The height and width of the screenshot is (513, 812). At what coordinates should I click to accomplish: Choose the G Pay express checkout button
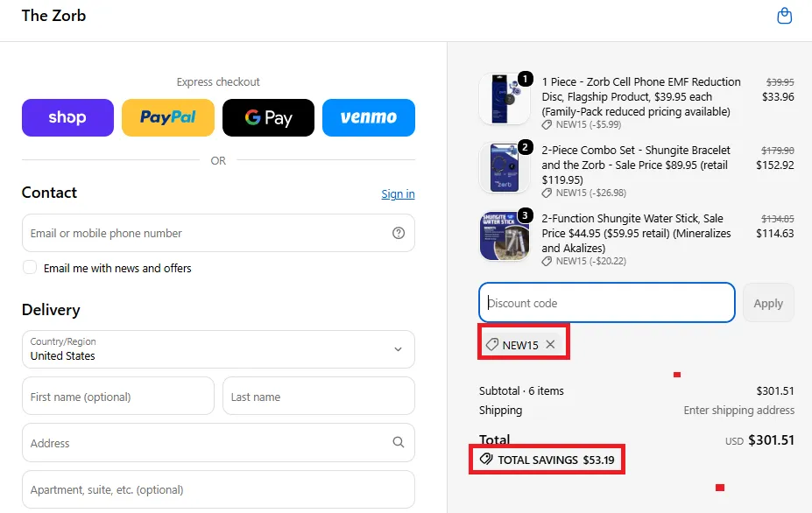268,117
